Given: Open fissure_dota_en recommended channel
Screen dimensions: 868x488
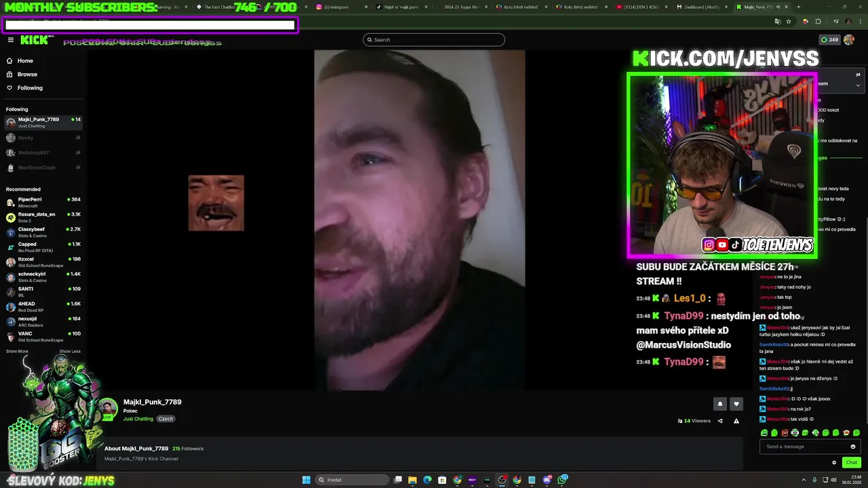Looking at the screenshot, I should click(x=43, y=217).
